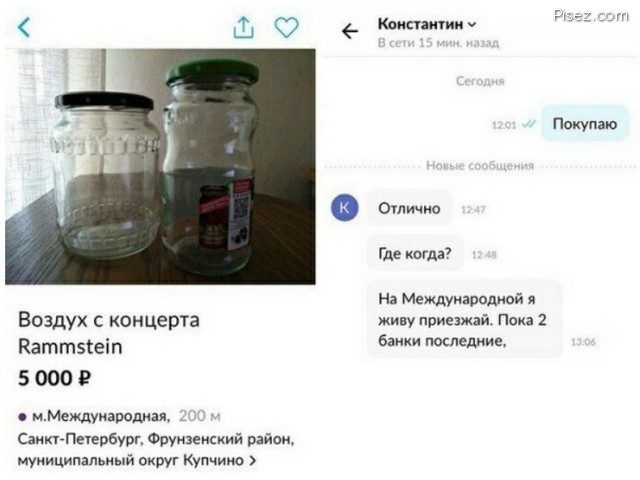The image size is (640, 480).
Task: Go back from the listing page
Action: [x=24, y=28]
